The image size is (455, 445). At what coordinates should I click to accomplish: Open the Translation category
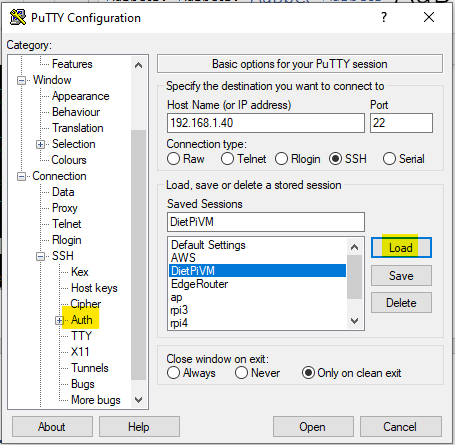(x=78, y=128)
